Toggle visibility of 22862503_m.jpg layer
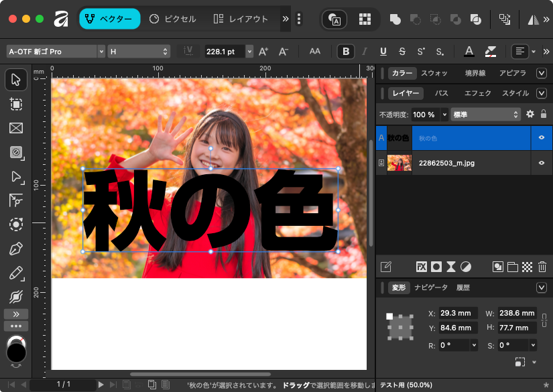 [541, 163]
